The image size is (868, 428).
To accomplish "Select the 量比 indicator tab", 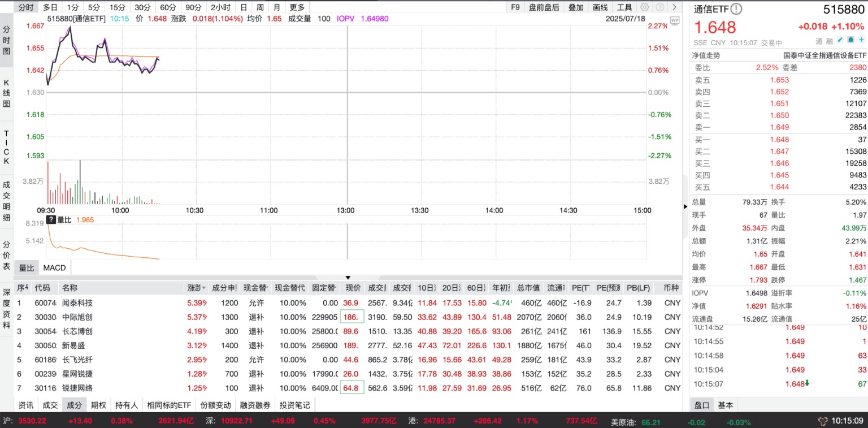I will (x=26, y=267).
